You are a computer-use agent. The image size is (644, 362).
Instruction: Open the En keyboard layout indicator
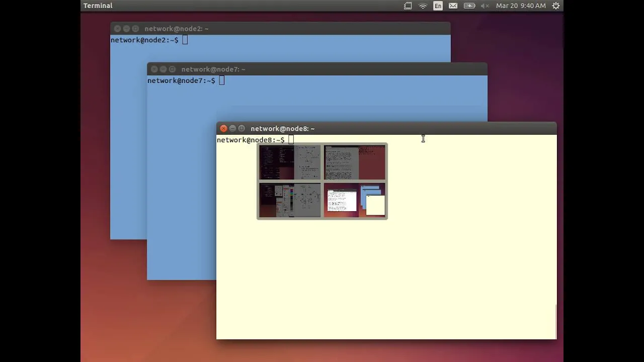(x=438, y=6)
